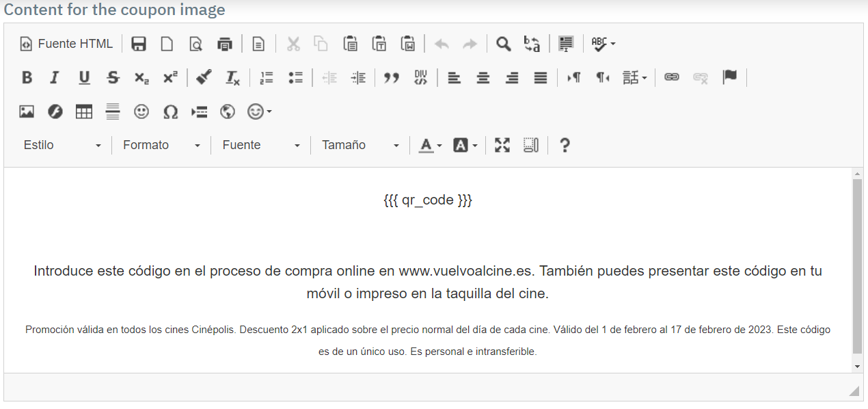Click the editor resize handle corner

click(854, 391)
